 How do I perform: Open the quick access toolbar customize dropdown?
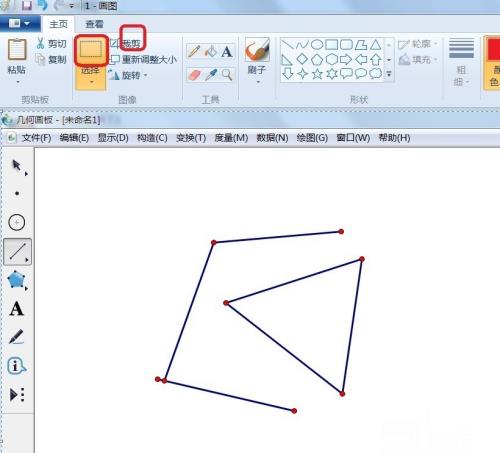coord(72,6)
